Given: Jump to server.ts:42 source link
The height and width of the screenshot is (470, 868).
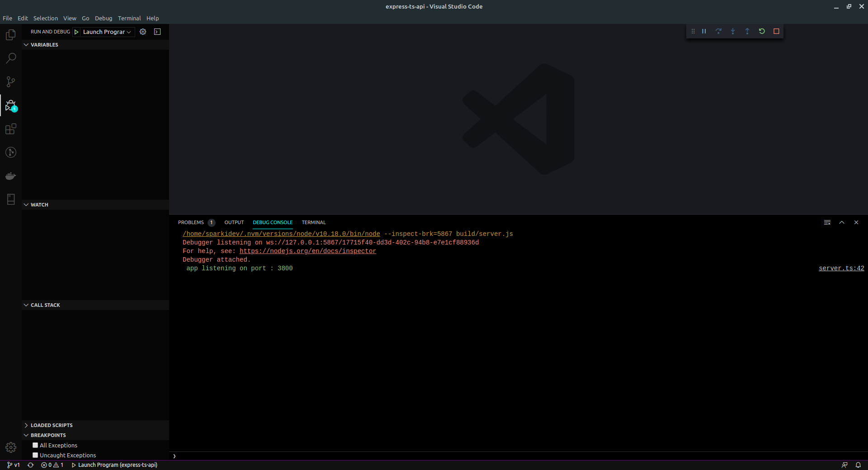Looking at the screenshot, I should tap(841, 268).
